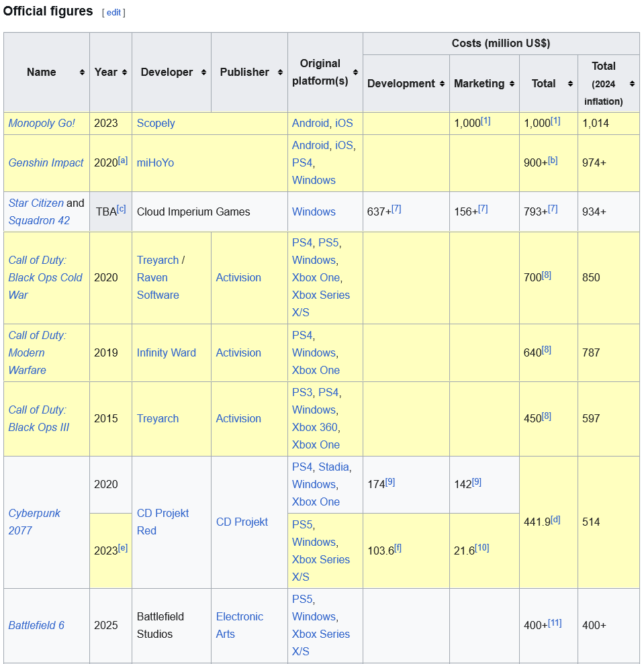Select the Battlefield Studios cell
Screen dimensions: 644x664
(172, 626)
